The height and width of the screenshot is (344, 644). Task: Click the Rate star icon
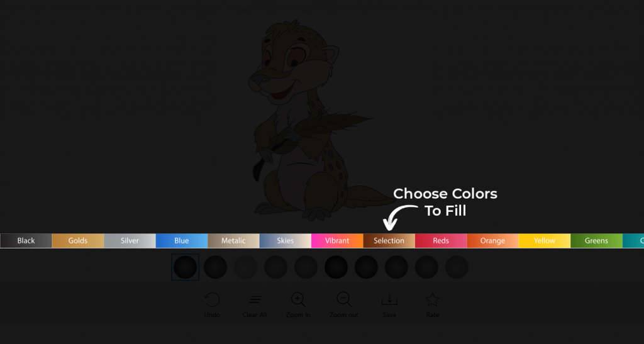(433, 300)
